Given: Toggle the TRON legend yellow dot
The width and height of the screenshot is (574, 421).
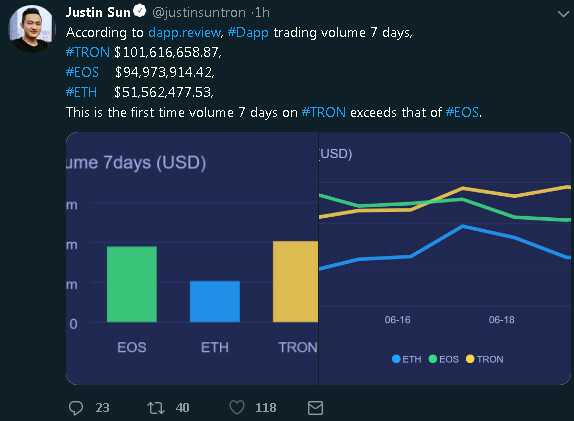Looking at the screenshot, I should click(x=470, y=359).
